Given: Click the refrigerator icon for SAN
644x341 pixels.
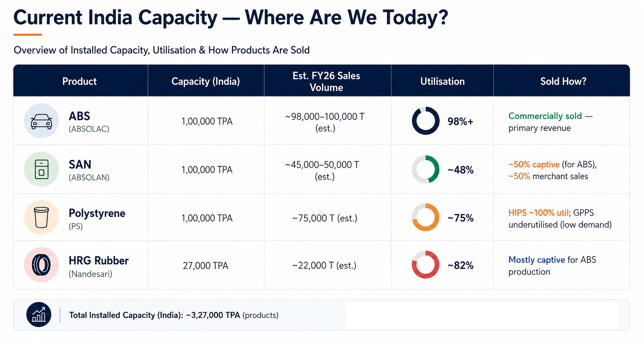Looking at the screenshot, I should tap(41, 169).
